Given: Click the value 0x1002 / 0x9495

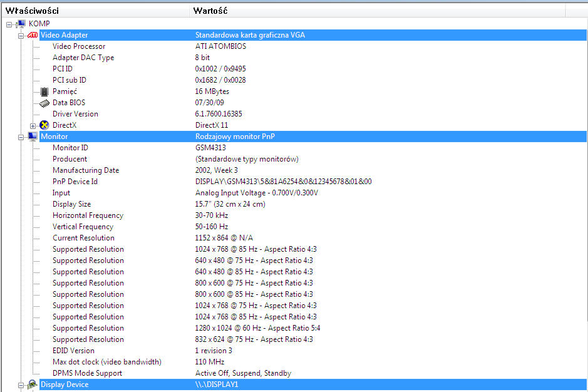Looking at the screenshot, I should click(x=220, y=69).
